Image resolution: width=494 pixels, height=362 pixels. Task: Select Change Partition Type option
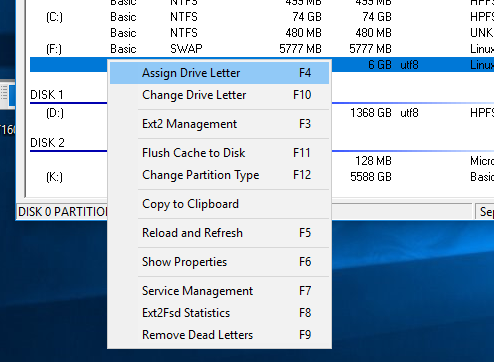pos(219,175)
